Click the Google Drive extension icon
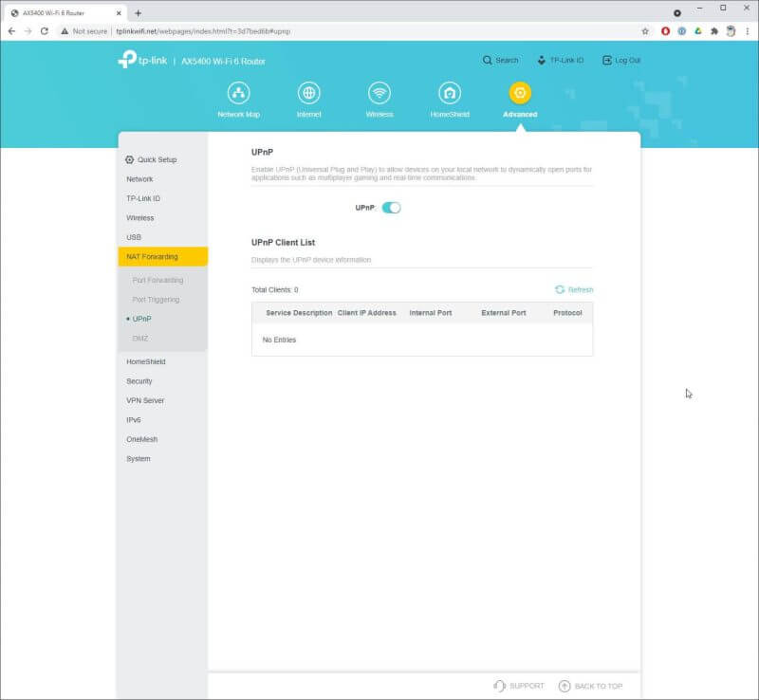The width and height of the screenshot is (759, 700). point(698,31)
